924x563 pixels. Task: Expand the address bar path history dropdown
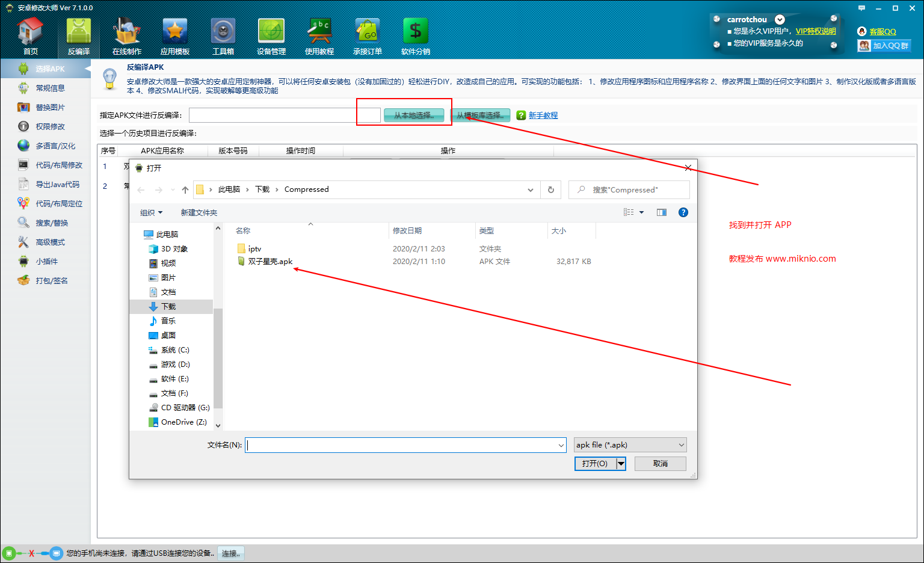tap(530, 190)
